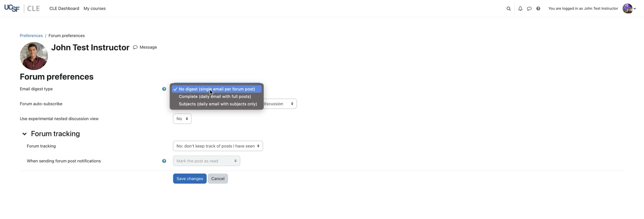This screenshot has width=644, height=219.
Task: Show help for Email digest type
Action: pos(164,89)
